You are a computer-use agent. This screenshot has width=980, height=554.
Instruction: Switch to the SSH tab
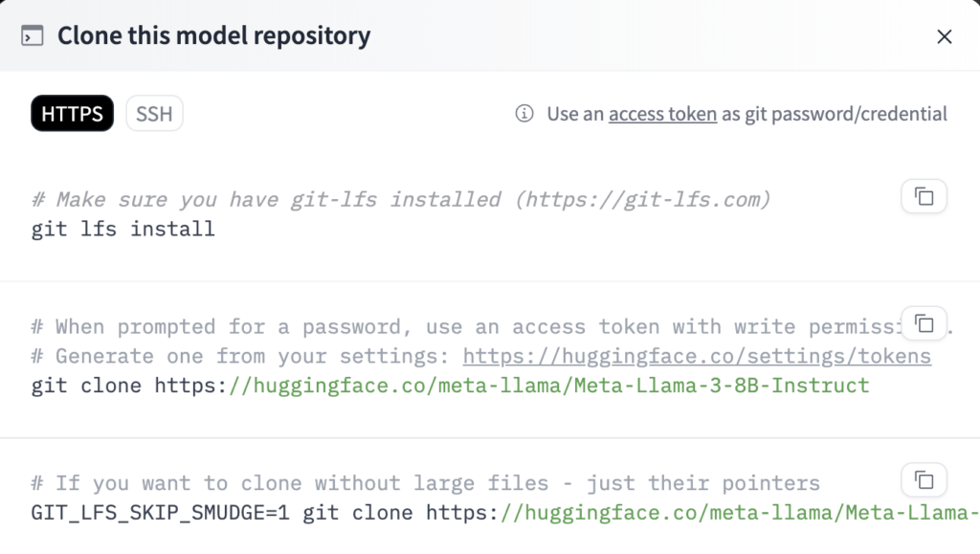pos(154,114)
